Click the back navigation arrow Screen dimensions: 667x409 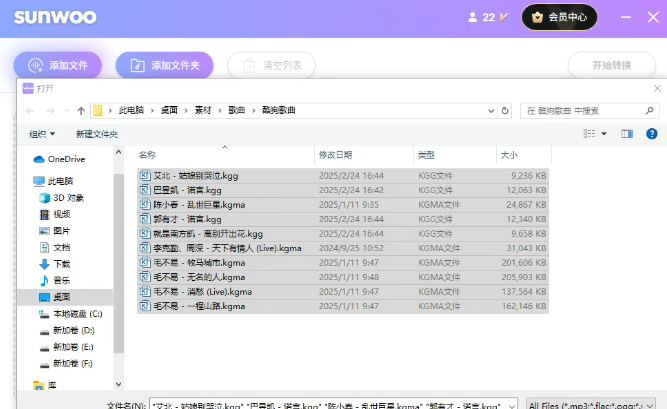click(x=31, y=110)
